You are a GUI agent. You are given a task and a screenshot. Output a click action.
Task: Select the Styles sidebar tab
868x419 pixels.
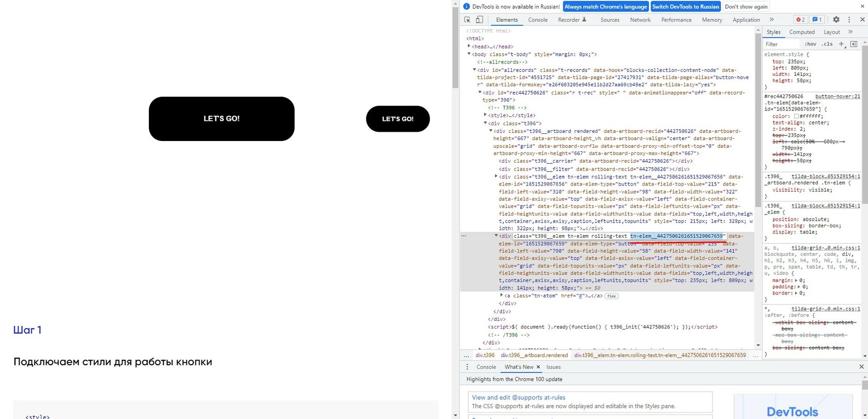point(773,32)
